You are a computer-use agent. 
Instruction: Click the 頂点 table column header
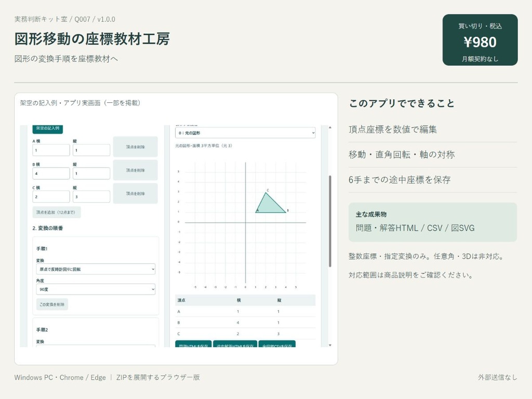coord(181,300)
